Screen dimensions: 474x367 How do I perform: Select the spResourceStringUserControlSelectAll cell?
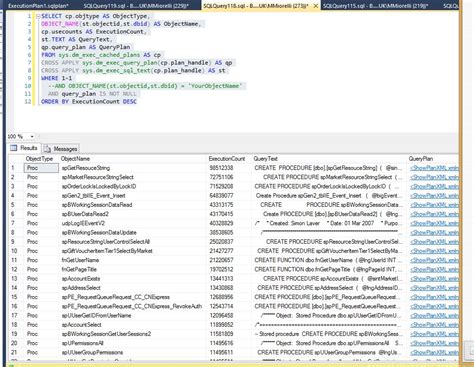(133, 242)
